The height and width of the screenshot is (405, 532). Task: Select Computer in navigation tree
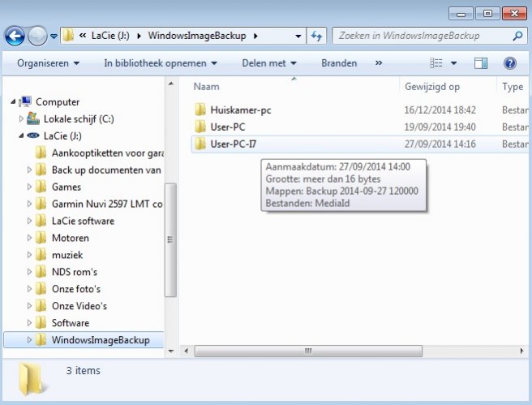58,101
